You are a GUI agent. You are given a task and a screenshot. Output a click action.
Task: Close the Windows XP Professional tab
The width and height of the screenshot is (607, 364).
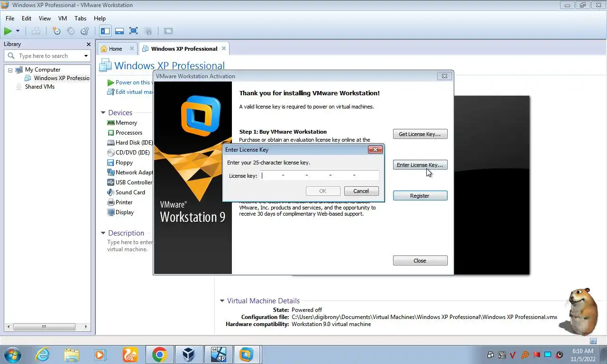pyautogui.click(x=224, y=48)
